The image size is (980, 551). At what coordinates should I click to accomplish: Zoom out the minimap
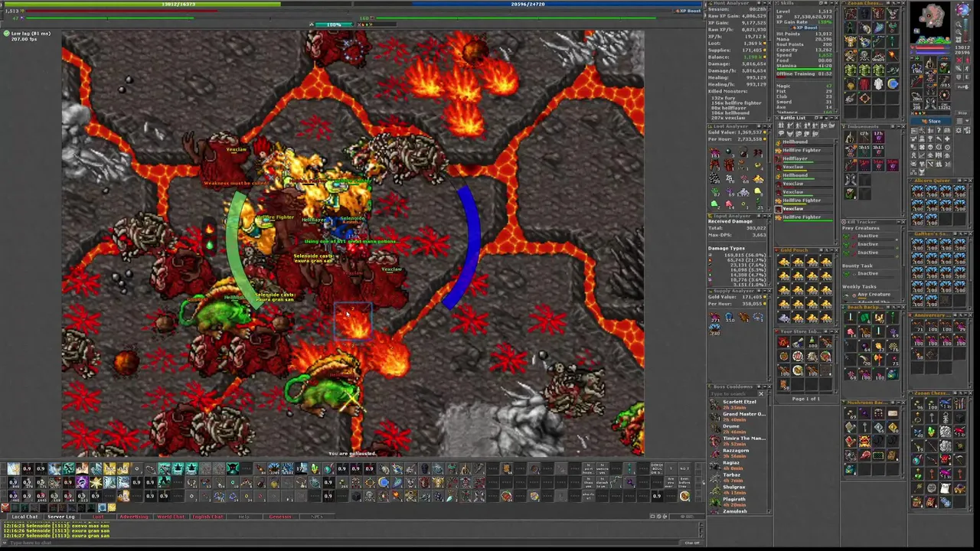click(959, 24)
